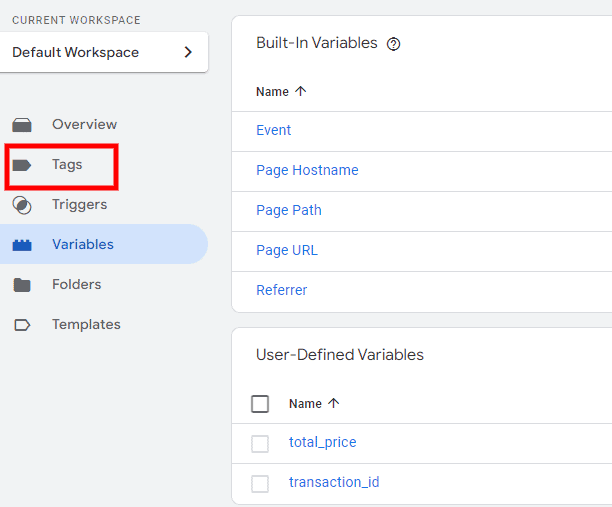Viewport: 612px width, 507px height.
Task: Open the Page URL built-in variable
Action: [287, 250]
